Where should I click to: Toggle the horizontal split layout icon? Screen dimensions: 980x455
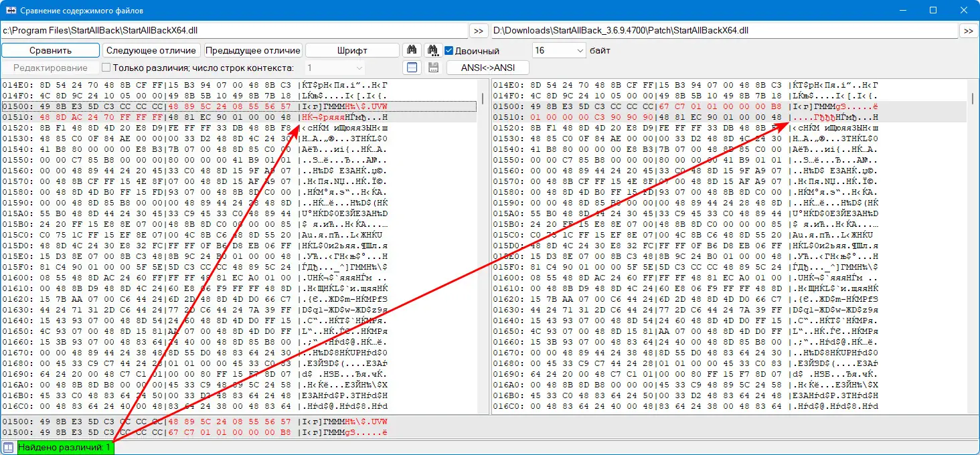pos(412,68)
